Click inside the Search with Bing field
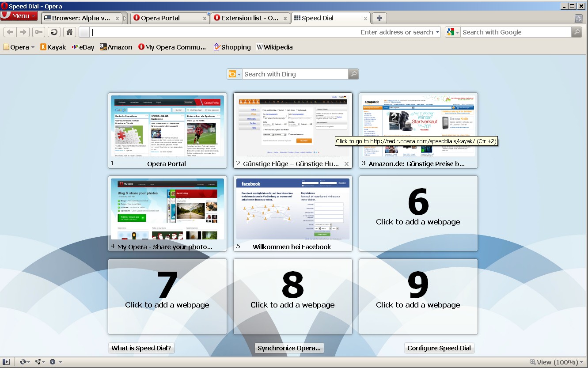Viewport: 588px width, 368px height. pyautogui.click(x=295, y=74)
